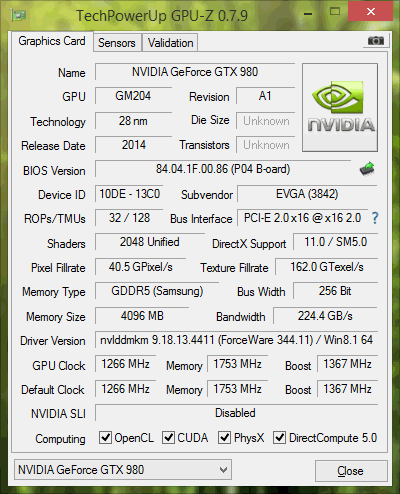Toggle the PhysX checkbox
Screen dimensions: 400x494
pos(224,437)
